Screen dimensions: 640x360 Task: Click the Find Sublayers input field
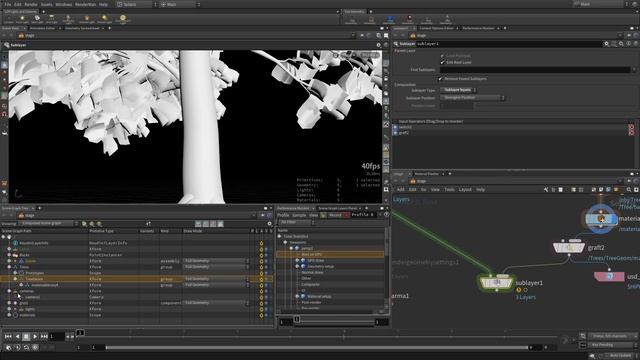535,70
